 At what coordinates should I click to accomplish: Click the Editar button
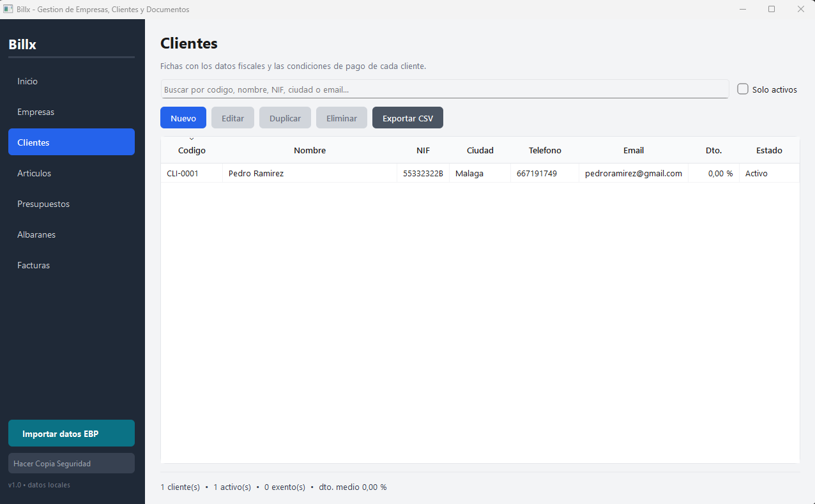point(232,118)
